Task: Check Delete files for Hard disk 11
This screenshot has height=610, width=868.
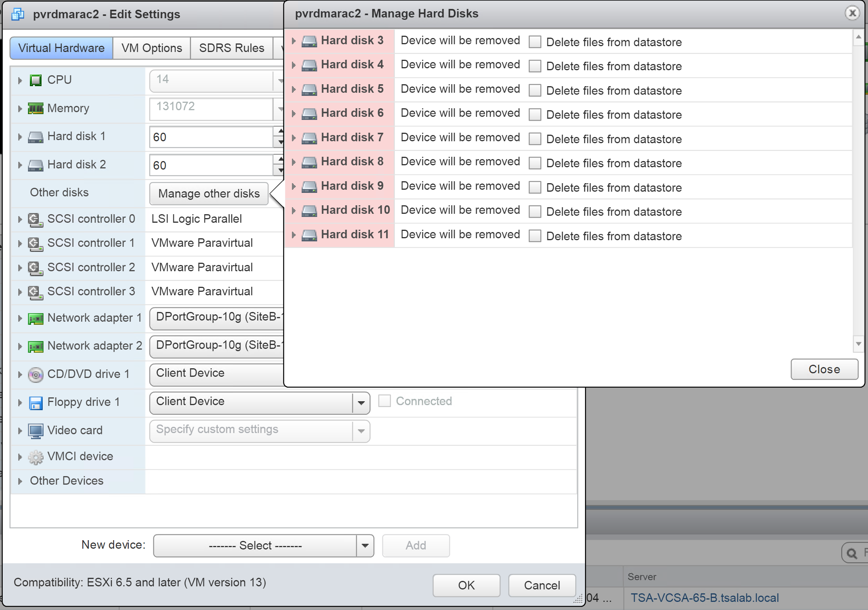Action: point(535,236)
